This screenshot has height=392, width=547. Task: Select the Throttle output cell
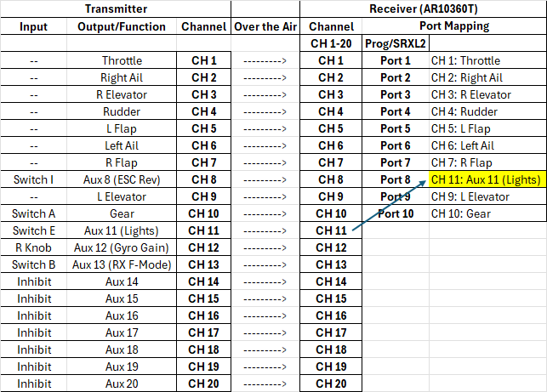(122, 60)
